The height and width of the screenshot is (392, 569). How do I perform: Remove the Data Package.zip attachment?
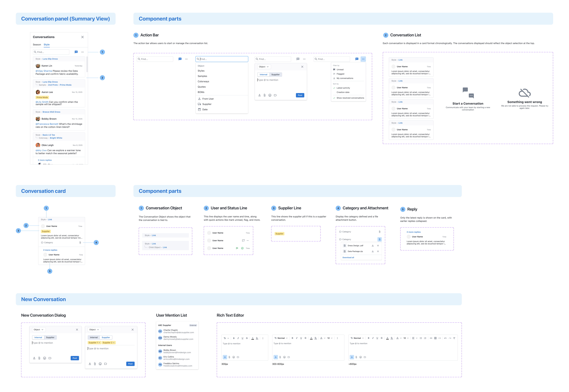[x=378, y=251]
